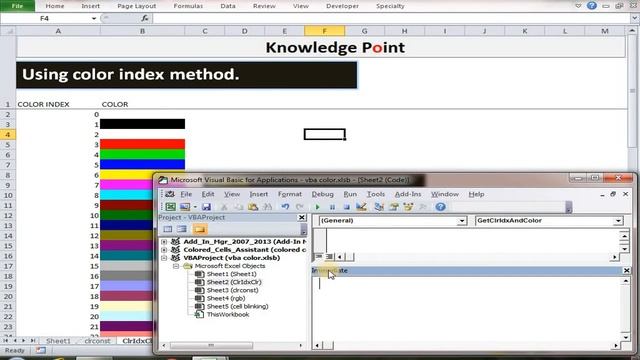Open the File menu in VBA editor
The image size is (640, 360).
click(186, 194)
